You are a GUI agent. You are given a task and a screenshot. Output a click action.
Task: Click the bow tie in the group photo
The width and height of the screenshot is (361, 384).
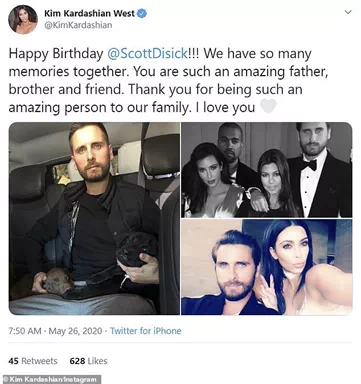(308, 164)
